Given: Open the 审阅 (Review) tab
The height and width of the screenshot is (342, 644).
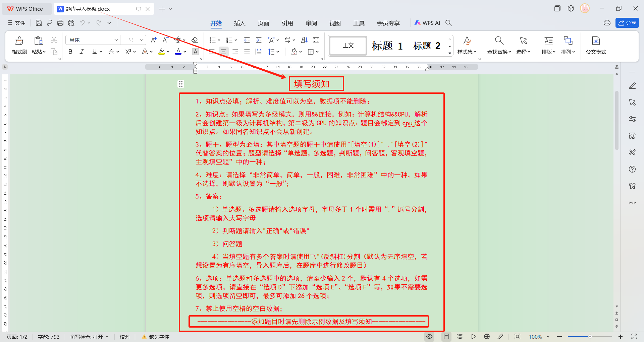Looking at the screenshot, I should pos(311,23).
